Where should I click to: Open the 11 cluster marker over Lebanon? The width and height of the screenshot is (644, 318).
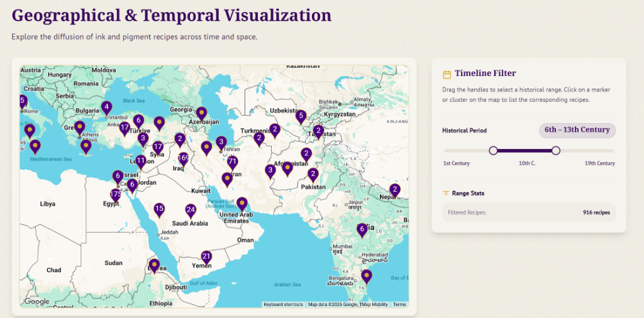pos(141,162)
